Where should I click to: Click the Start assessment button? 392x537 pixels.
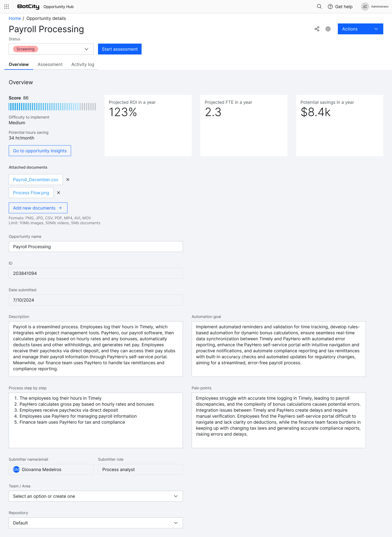(120, 49)
